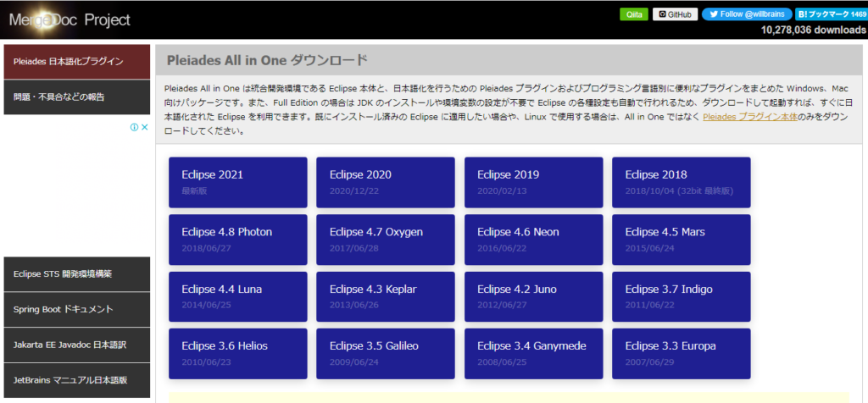Pick the Eclipse 4.2 Juno tile
The height and width of the screenshot is (403, 868).
tap(534, 297)
